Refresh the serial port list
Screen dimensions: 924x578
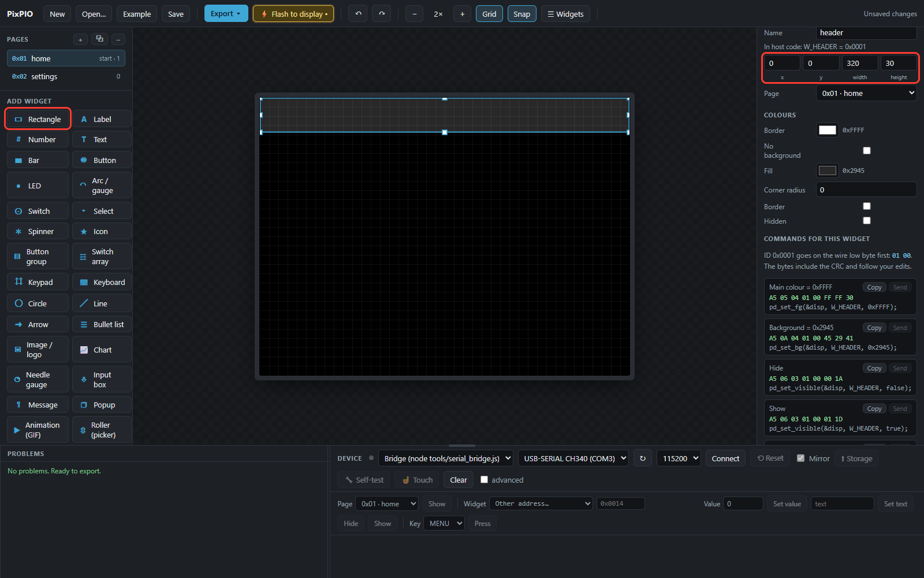(x=643, y=458)
